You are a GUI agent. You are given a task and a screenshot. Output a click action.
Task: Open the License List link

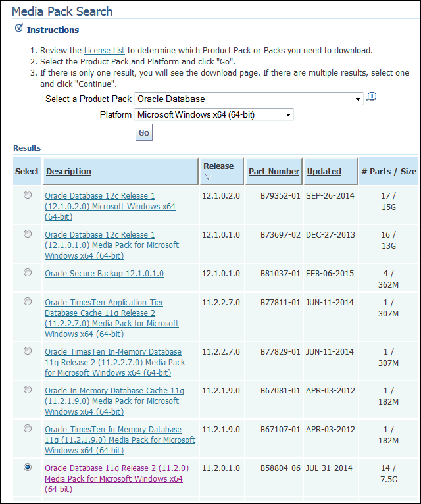(x=105, y=51)
